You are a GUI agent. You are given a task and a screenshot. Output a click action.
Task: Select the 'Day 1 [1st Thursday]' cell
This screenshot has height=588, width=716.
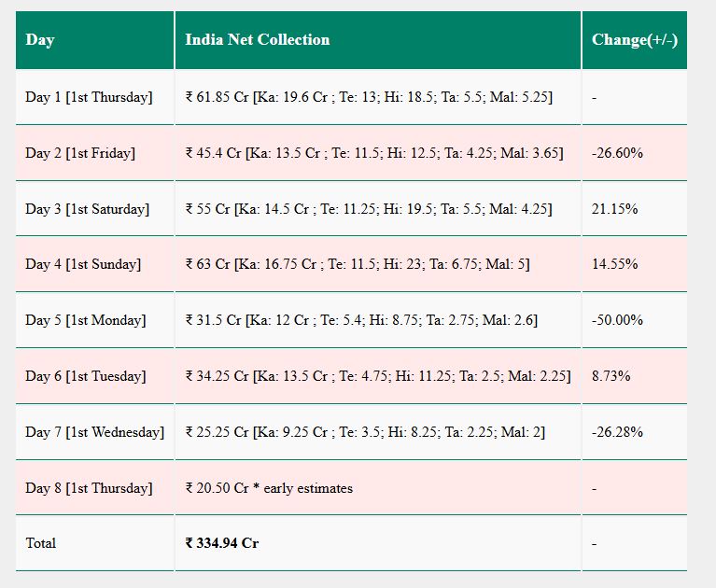89,97
